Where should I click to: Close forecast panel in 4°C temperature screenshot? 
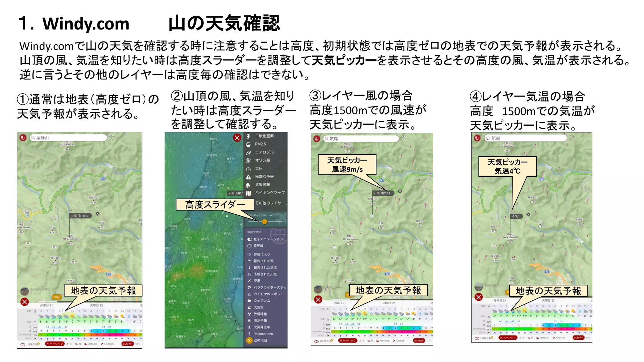[x=479, y=297]
